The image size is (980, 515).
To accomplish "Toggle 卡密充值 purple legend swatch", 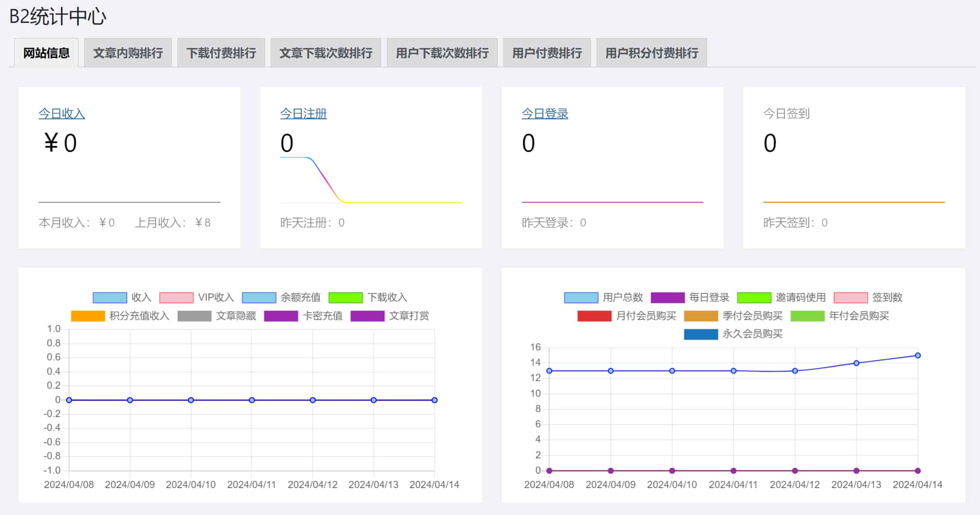I will [281, 316].
